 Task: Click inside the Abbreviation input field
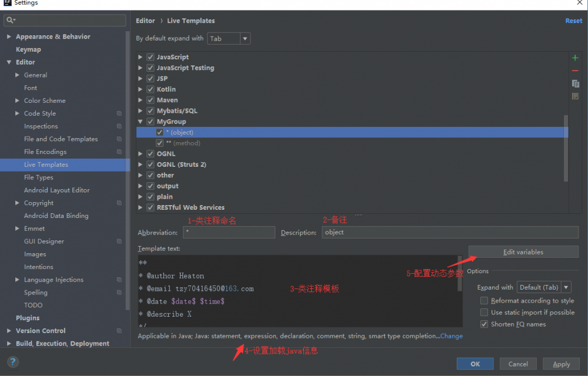point(229,232)
